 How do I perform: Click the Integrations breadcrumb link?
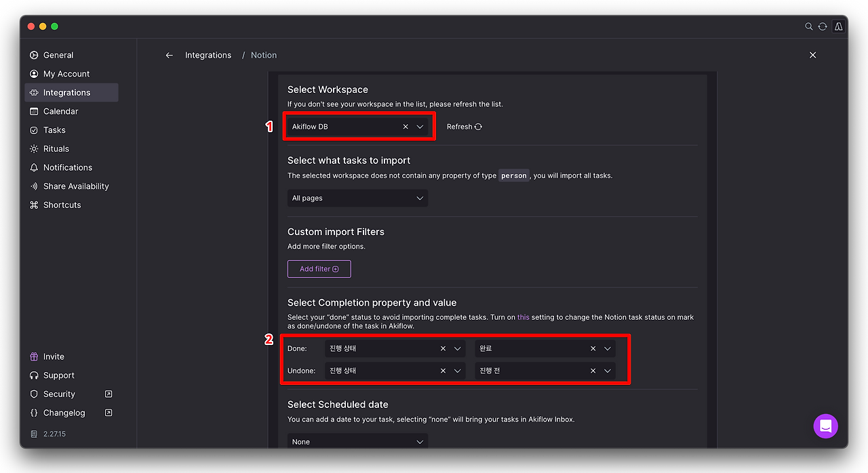(x=208, y=56)
